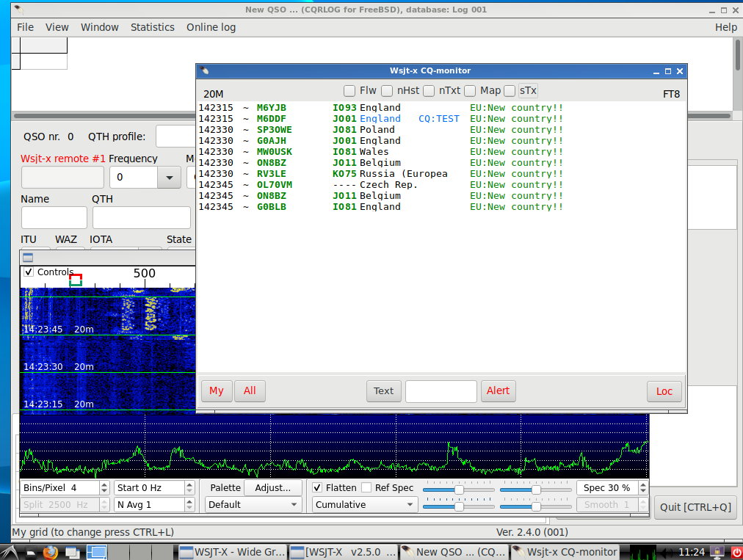Open the Help menu

click(x=726, y=27)
